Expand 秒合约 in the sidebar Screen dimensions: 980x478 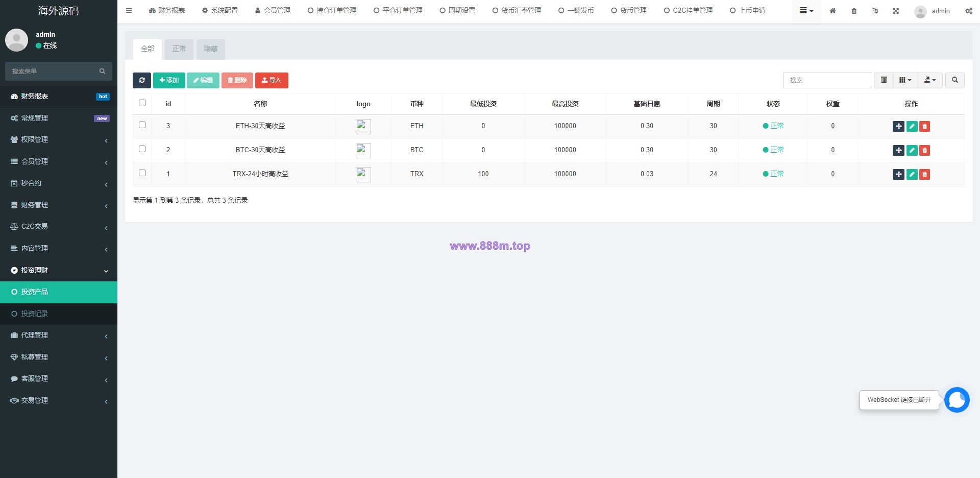point(59,183)
